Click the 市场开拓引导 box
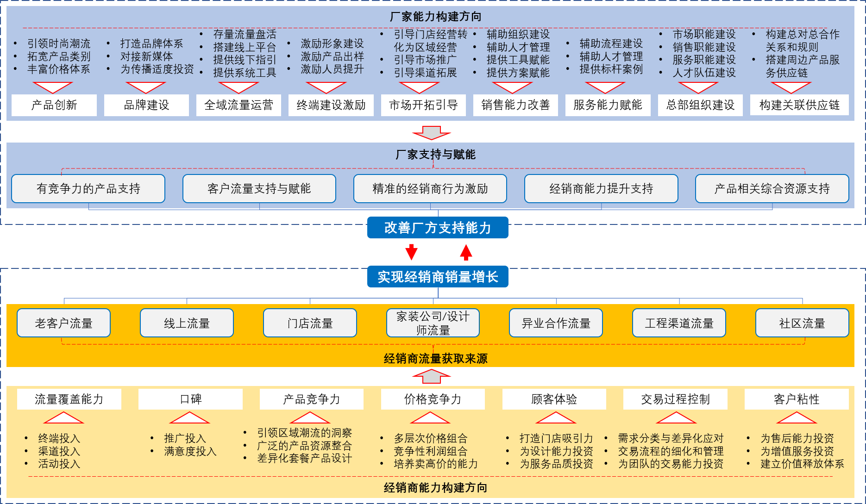 pyautogui.click(x=423, y=105)
